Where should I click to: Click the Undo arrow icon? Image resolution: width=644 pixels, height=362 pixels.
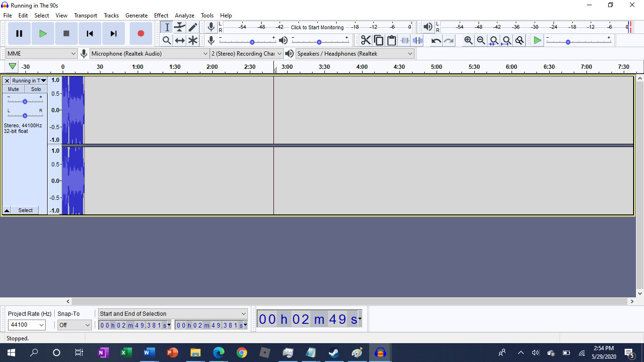(x=436, y=41)
